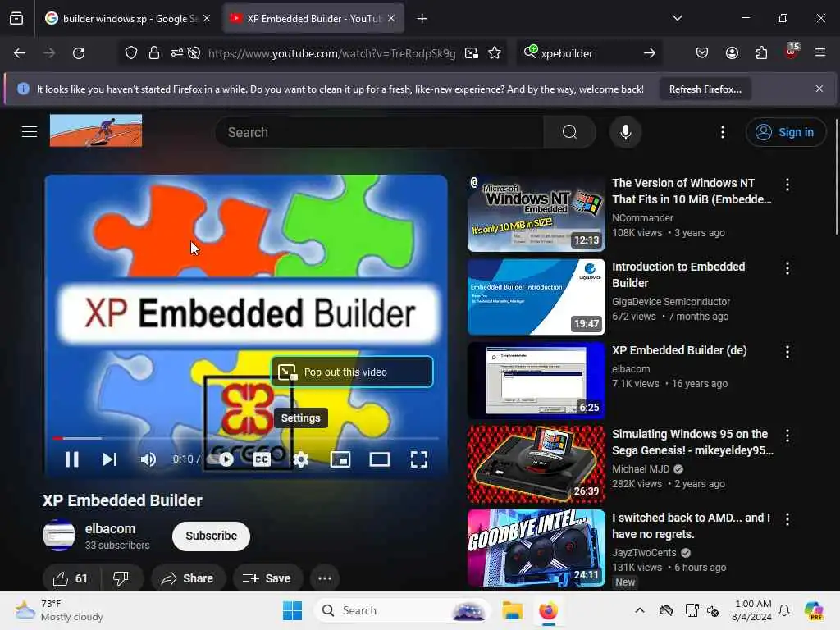Search with your voice microphone
This screenshot has height=630, width=840.
point(625,132)
